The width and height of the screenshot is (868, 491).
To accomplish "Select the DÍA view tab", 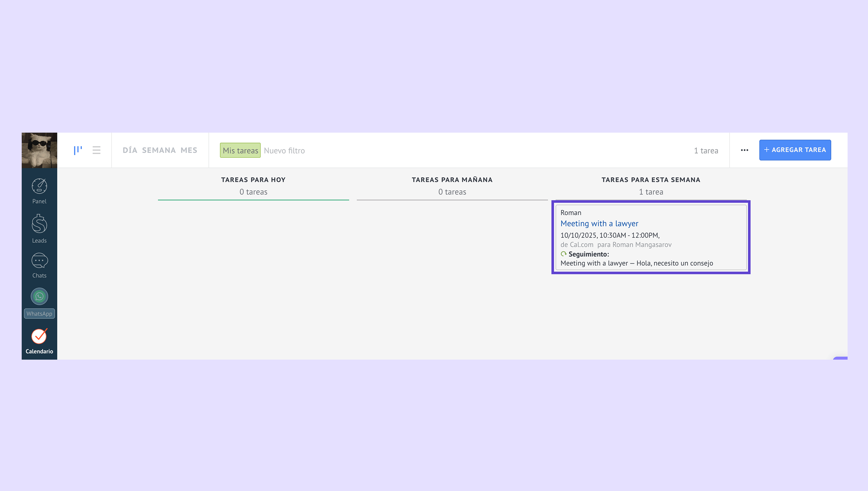I will pyautogui.click(x=130, y=150).
